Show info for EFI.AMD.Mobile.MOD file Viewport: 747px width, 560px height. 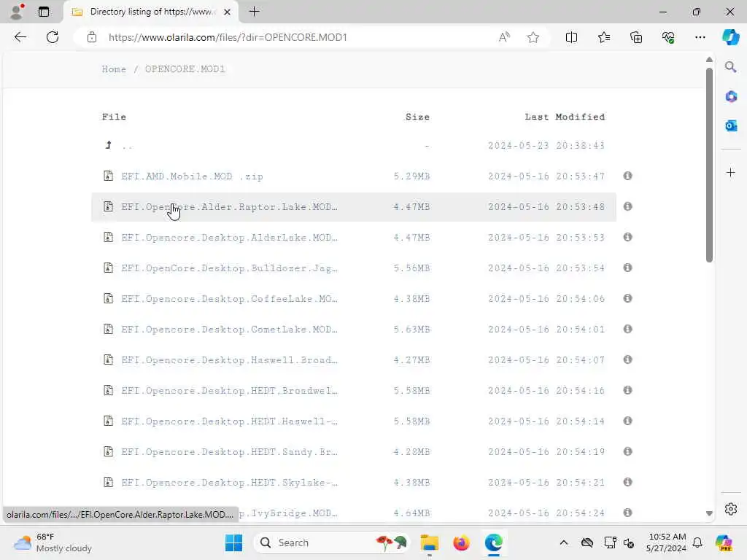click(627, 176)
